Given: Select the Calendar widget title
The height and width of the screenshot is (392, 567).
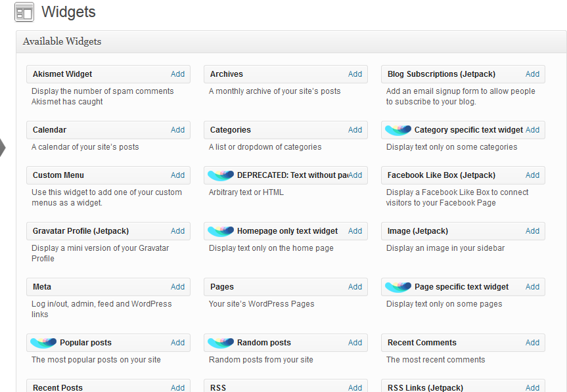Looking at the screenshot, I should point(49,130).
